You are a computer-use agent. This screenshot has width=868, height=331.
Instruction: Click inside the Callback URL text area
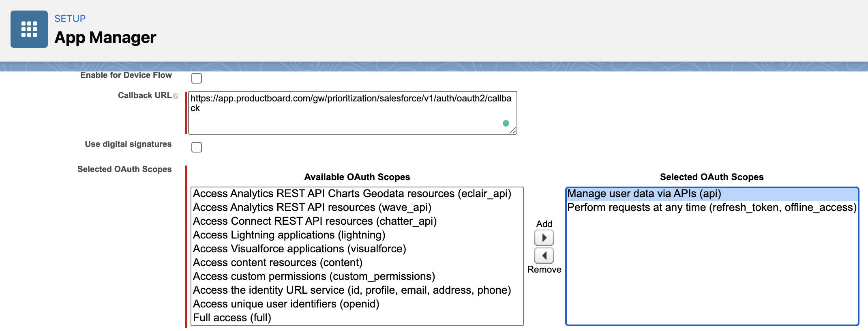(352, 113)
